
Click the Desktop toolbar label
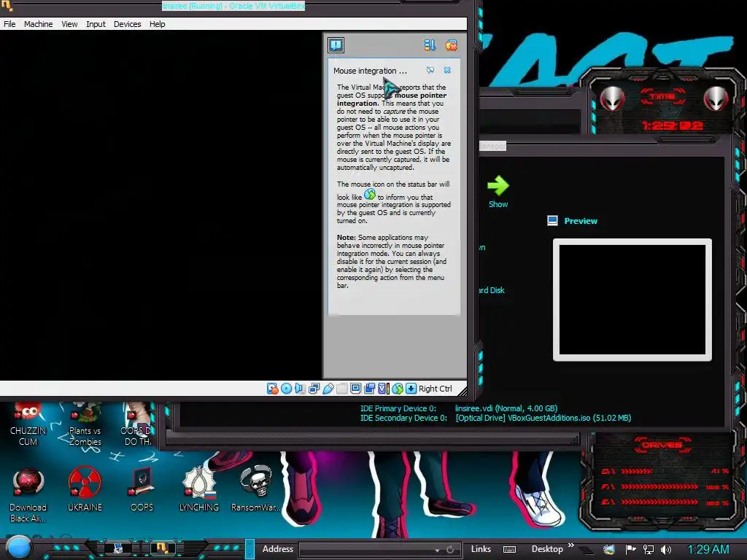[x=547, y=549]
